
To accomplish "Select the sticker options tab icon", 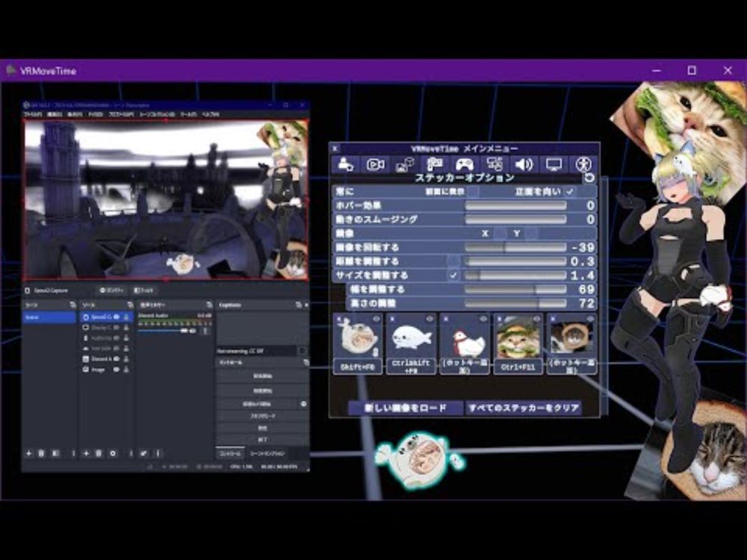I will click(x=435, y=164).
